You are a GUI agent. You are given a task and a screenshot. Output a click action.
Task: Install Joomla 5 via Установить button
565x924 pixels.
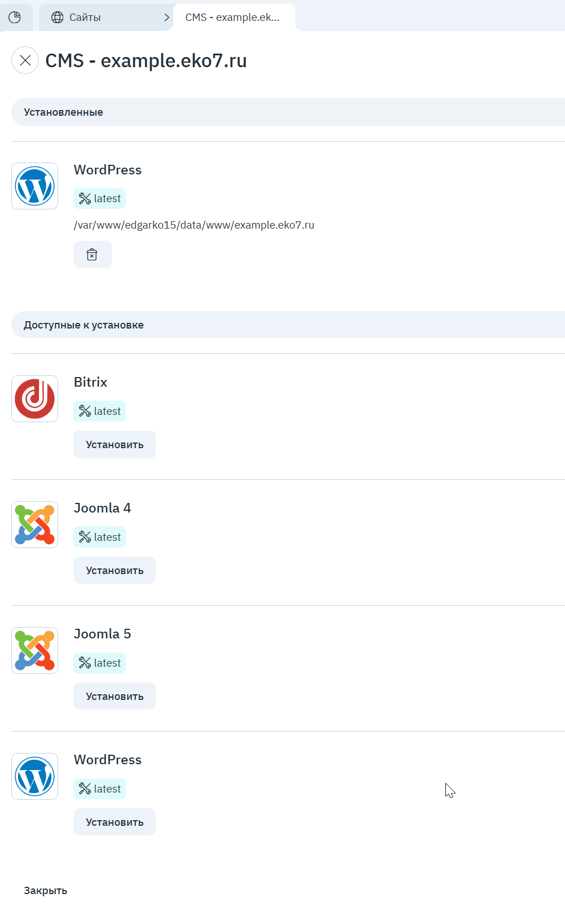tap(115, 697)
